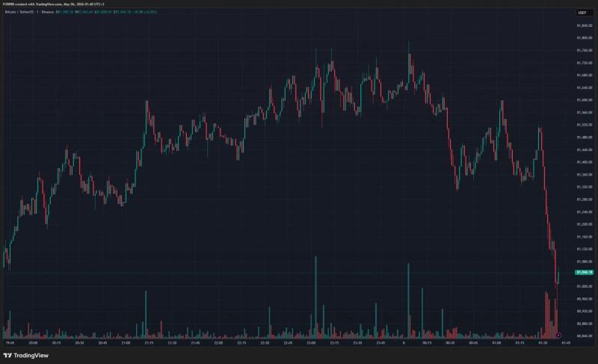The image size is (598, 364).
Task: Click the 00:15 time axis label
Action: coord(427,343)
